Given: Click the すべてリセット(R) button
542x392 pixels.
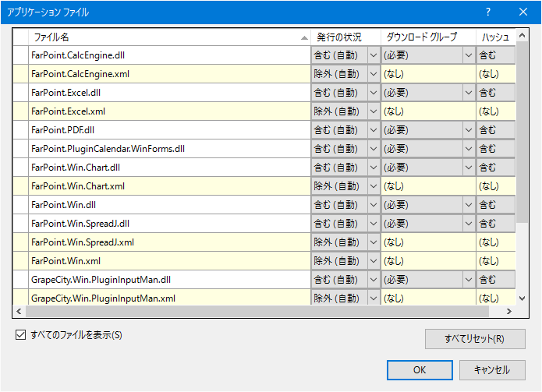Looking at the screenshot, I should (475, 339).
